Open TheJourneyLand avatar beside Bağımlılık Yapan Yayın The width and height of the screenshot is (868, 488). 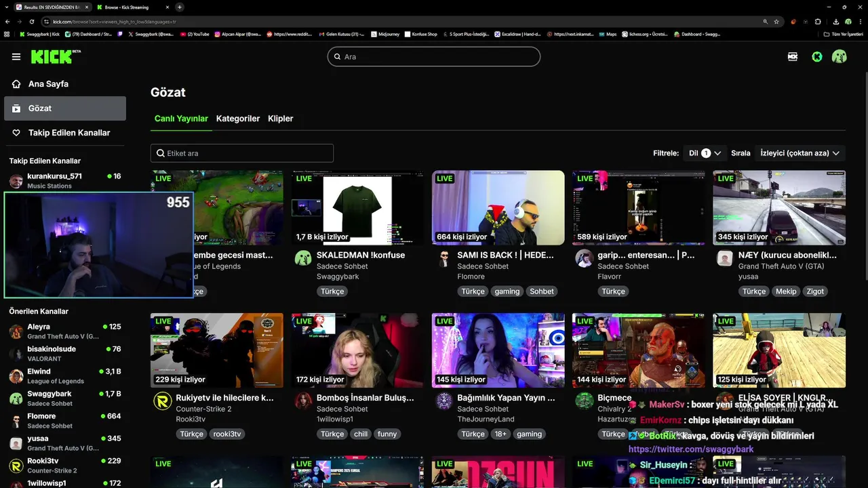pos(443,401)
